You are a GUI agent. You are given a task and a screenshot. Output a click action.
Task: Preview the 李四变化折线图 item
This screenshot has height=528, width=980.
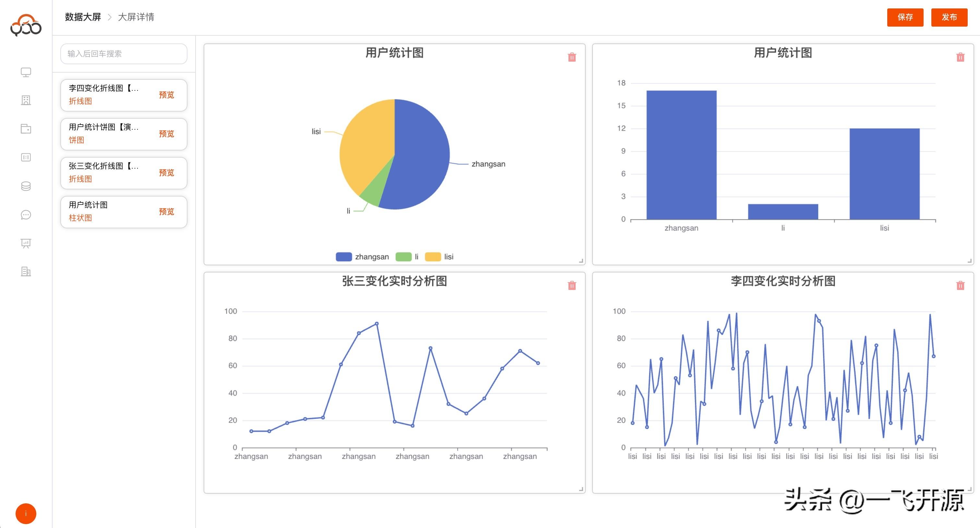(166, 95)
